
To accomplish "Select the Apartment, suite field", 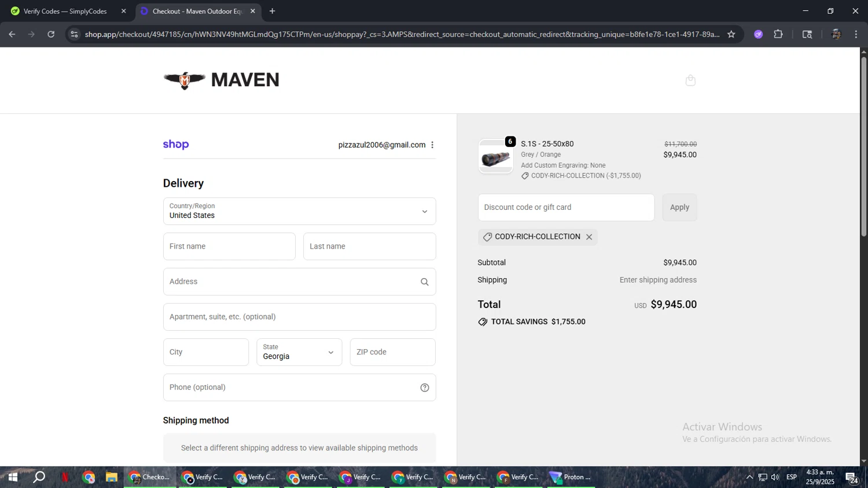I will coord(299,317).
